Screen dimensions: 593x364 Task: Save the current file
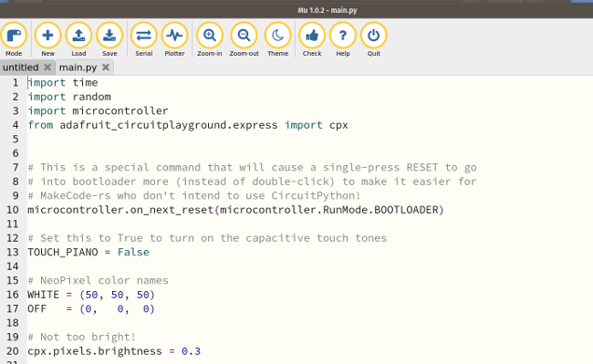click(109, 39)
